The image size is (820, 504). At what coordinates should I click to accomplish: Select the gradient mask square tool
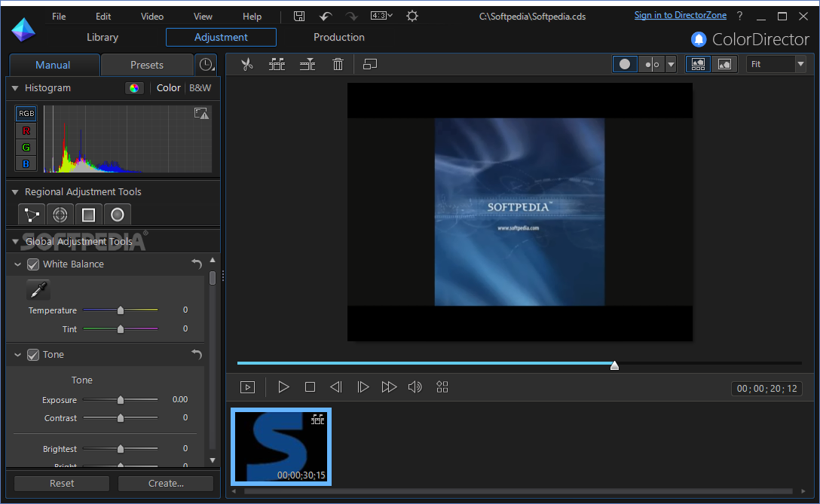coord(89,215)
